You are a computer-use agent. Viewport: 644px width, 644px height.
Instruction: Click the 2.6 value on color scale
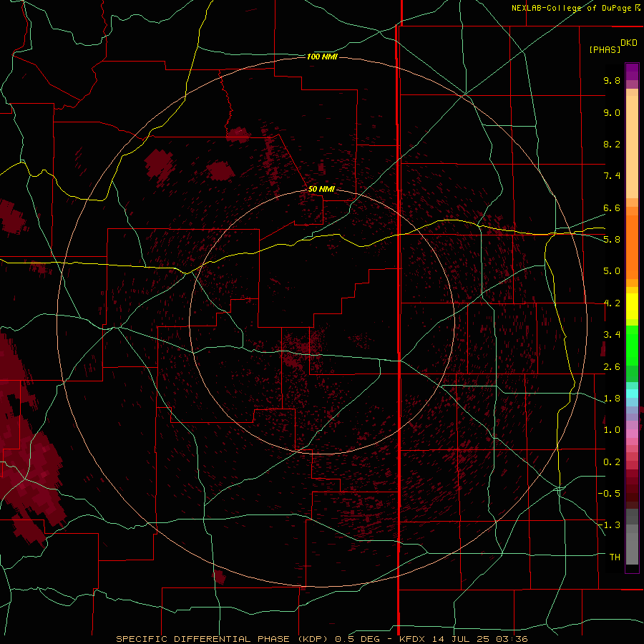612,367
